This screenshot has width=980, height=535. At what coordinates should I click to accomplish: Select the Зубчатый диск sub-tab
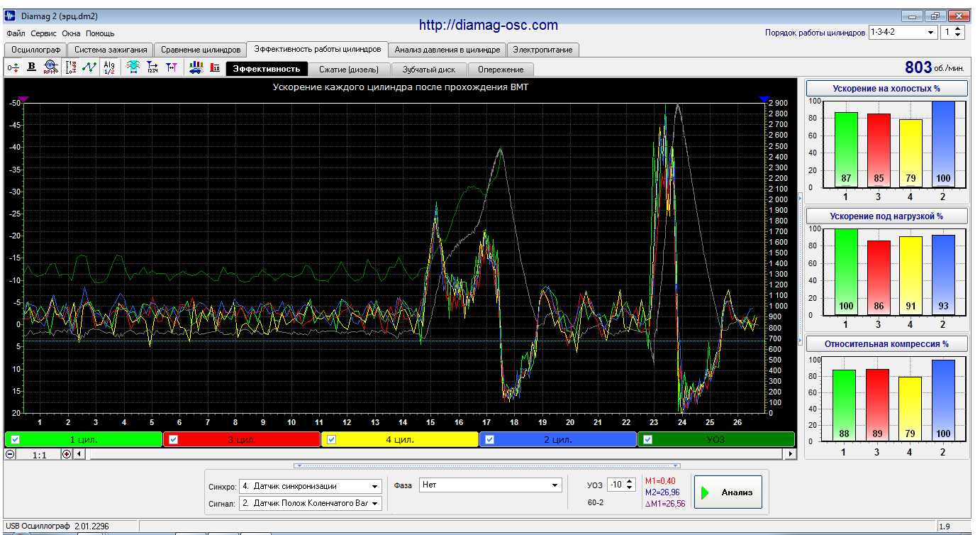coord(430,70)
